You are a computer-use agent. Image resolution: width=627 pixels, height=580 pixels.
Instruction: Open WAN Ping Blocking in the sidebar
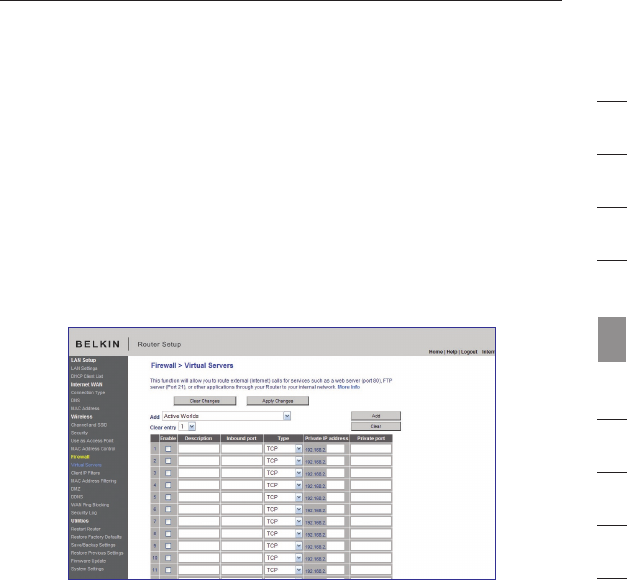coord(90,505)
